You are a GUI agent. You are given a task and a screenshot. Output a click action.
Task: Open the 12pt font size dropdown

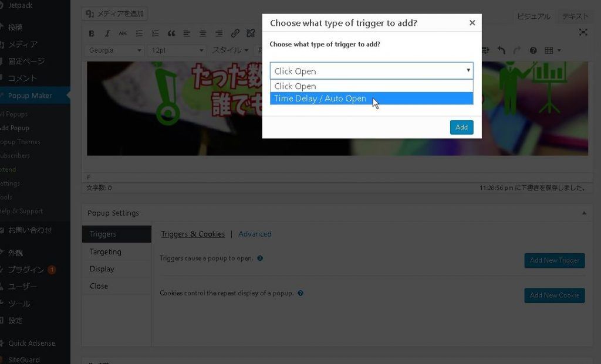pos(176,50)
